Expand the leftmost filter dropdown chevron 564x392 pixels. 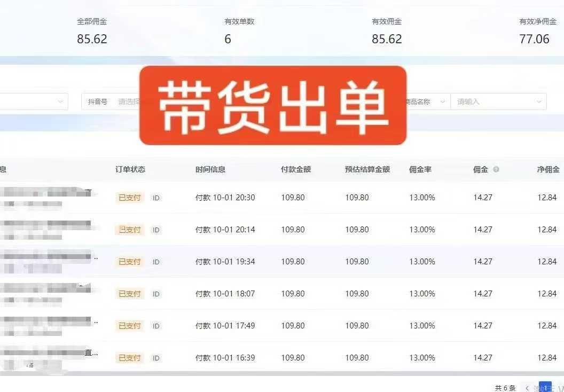tap(60, 101)
